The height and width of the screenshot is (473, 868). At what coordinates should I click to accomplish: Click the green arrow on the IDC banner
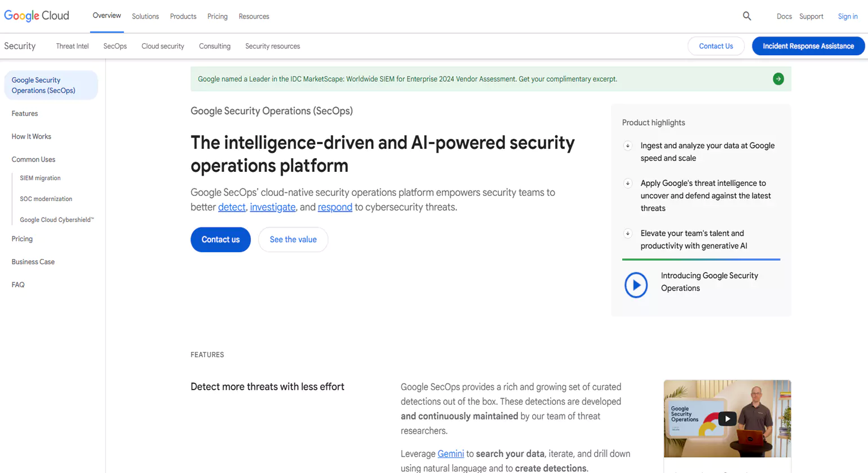pyautogui.click(x=778, y=78)
